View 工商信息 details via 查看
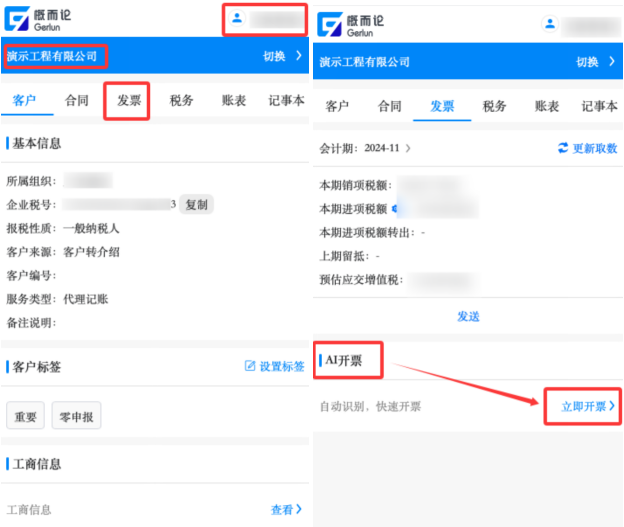This screenshot has height=527, width=624. point(286,510)
